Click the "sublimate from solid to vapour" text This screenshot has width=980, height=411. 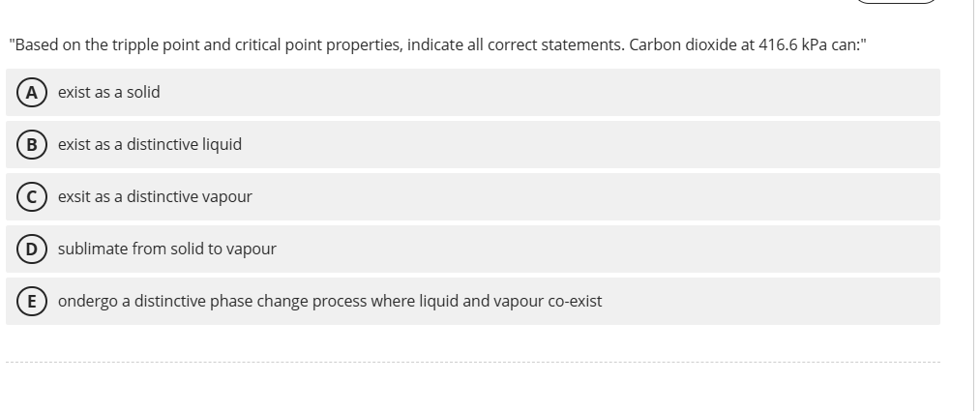[167, 250]
